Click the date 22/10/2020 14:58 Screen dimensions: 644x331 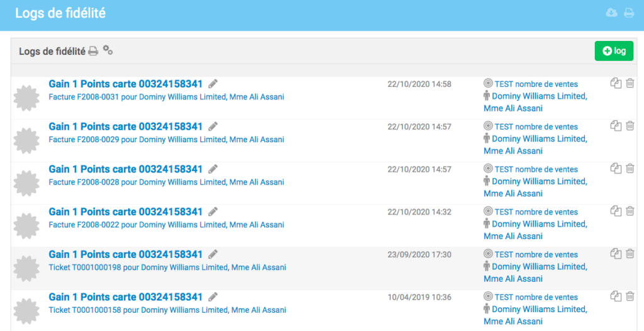(419, 84)
